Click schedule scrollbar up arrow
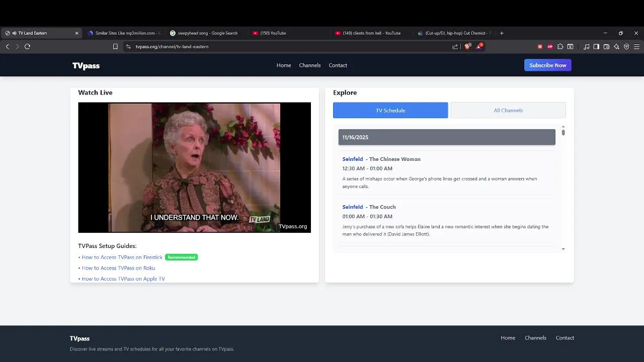This screenshot has width=644, height=362. click(563, 127)
